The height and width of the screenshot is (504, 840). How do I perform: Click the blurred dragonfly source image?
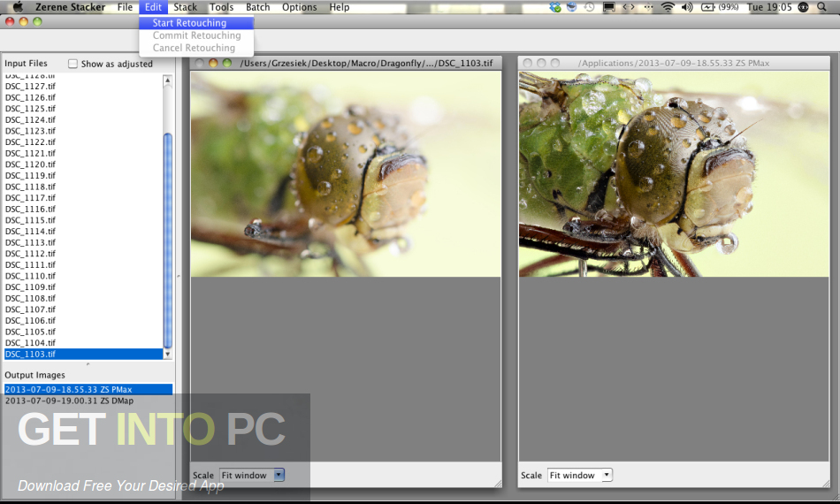pyautogui.click(x=346, y=174)
